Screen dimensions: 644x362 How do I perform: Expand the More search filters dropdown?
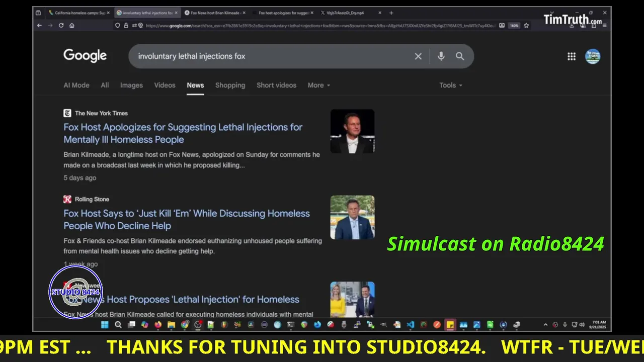point(319,85)
